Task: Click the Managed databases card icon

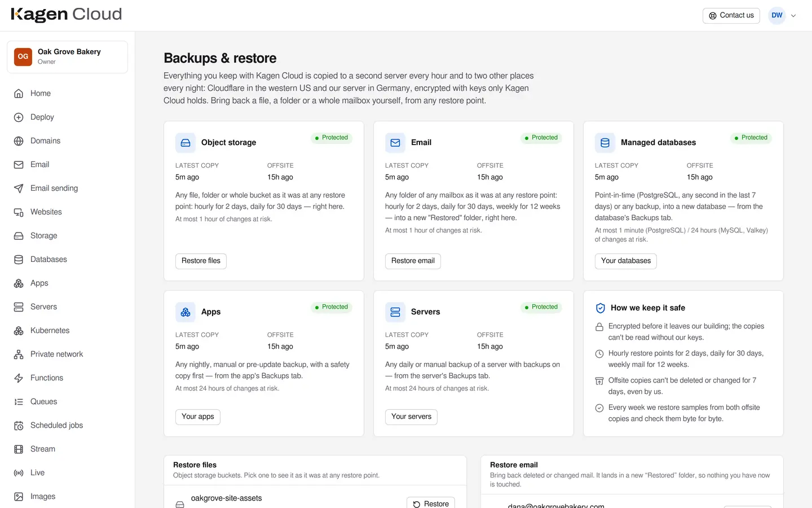Action: click(x=605, y=143)
